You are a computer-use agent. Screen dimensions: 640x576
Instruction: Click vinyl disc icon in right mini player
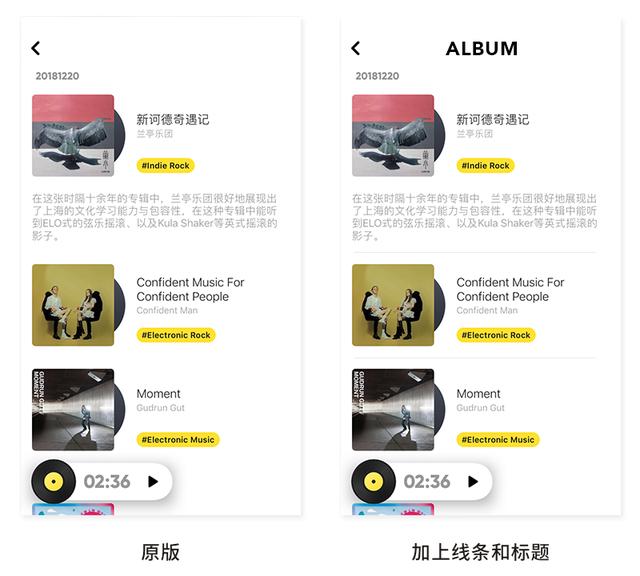(373, 481)
